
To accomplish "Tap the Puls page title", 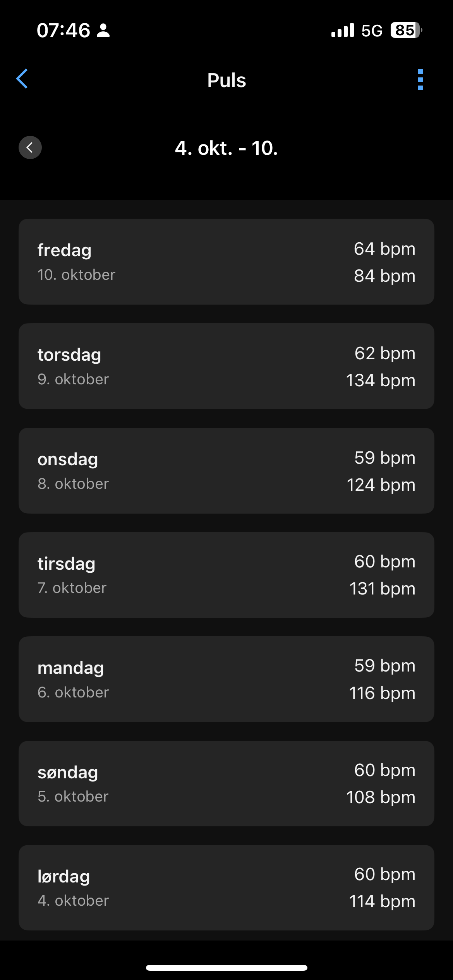I will click(x=226, y=80).
